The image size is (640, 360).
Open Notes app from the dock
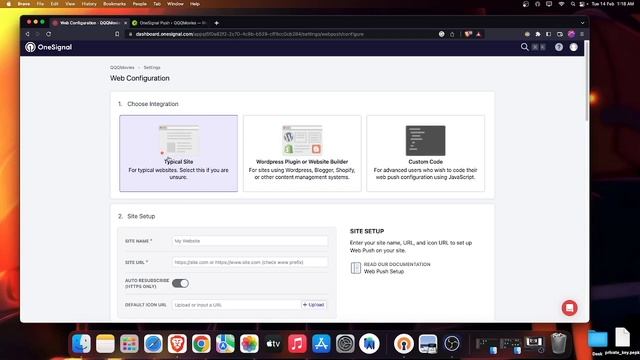105,344
